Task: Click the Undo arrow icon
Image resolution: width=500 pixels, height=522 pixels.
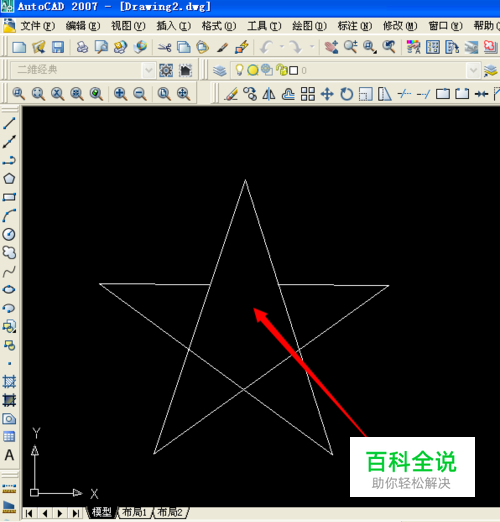Action: 266,47
